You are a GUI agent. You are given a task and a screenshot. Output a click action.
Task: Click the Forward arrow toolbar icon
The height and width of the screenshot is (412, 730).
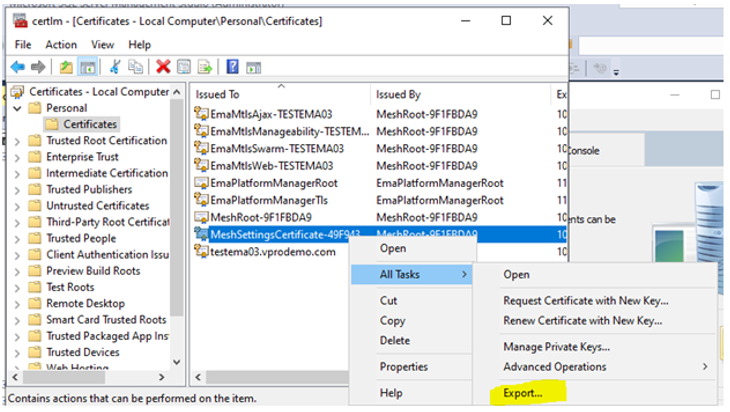point(38,67)
